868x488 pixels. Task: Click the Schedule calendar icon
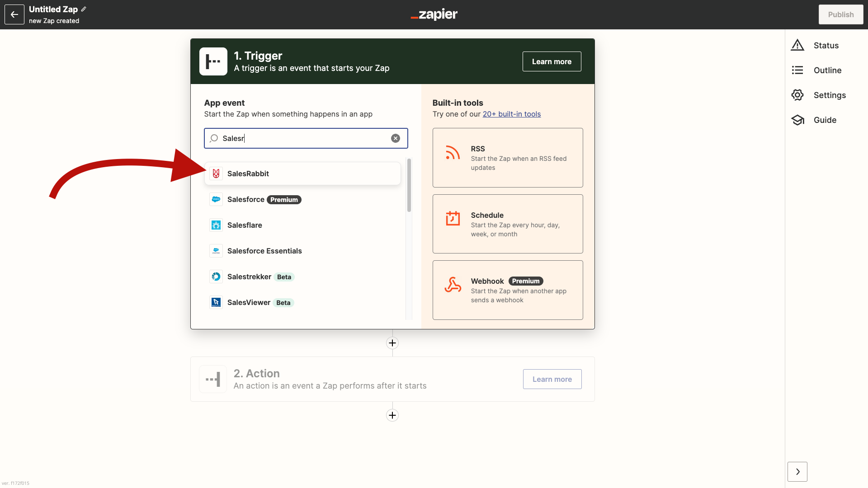tap(453, 218)
